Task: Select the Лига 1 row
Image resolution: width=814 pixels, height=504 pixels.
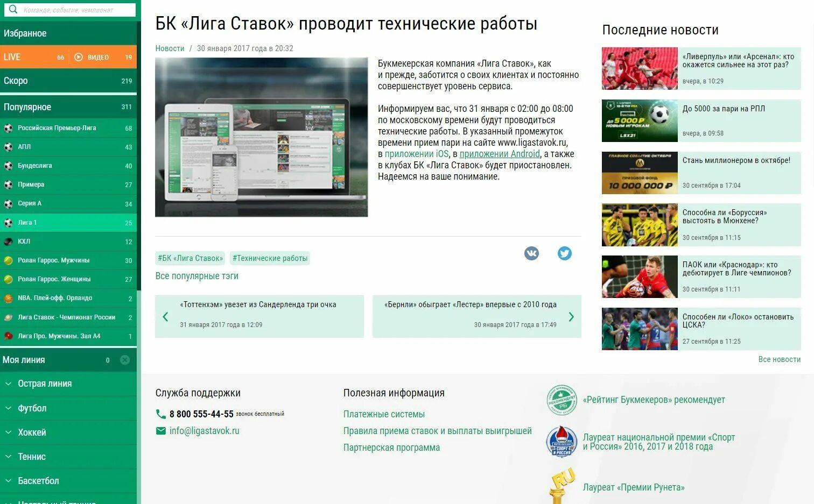Action: pyautogui.click(x=68, y=223)
